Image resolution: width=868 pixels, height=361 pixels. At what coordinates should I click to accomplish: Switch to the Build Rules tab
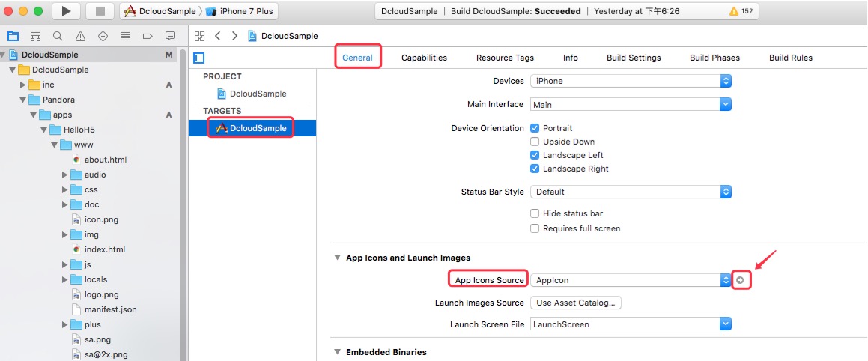(x=791, y=58)
